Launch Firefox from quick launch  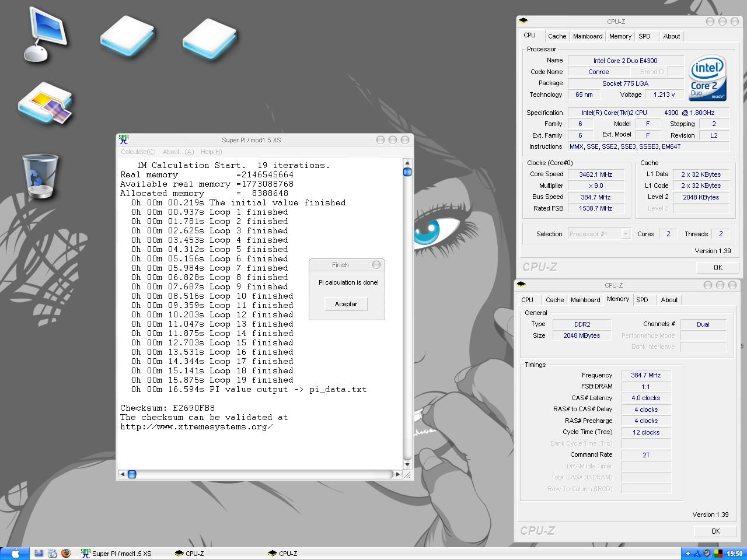(x=66, y=553)
